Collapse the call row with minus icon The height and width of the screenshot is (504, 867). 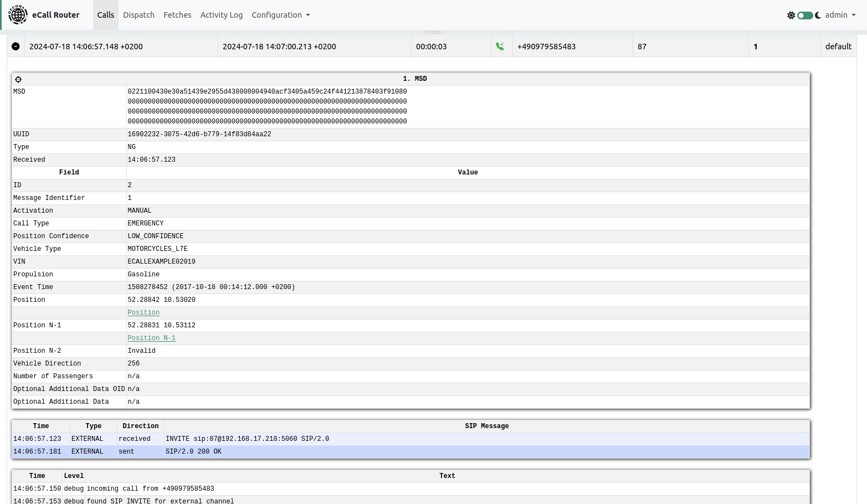pyautogui.click(x=16, y=47)
